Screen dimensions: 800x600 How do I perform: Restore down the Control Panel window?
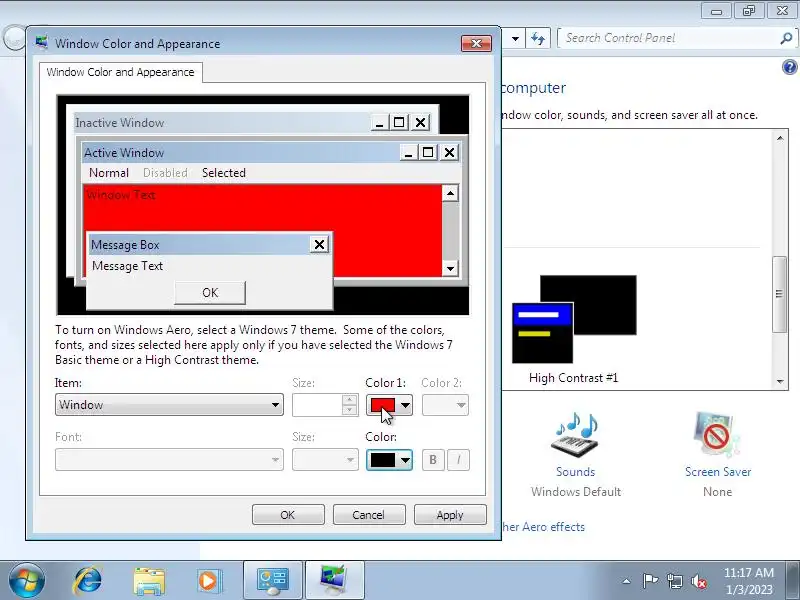[749, 11]
